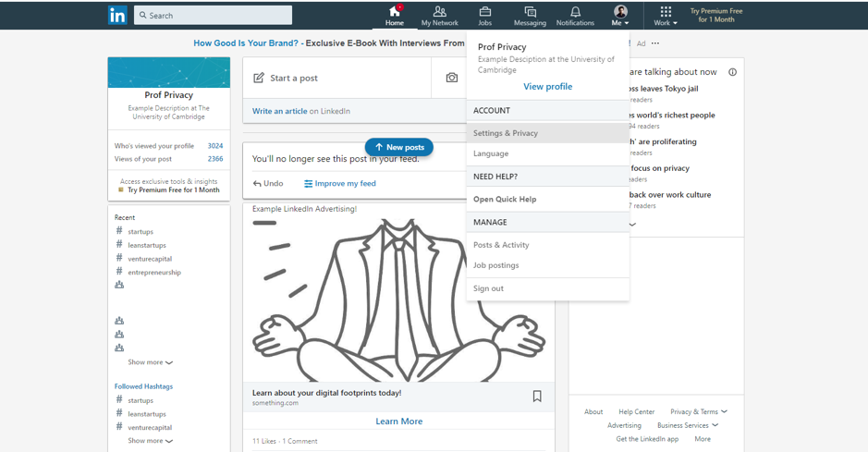Open the 'focus on privacy' news story
868x452 pixels.
659,168
